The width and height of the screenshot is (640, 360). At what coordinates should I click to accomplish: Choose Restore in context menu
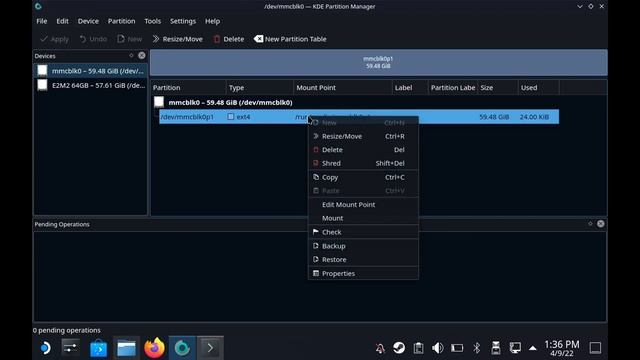coord(363,260)
